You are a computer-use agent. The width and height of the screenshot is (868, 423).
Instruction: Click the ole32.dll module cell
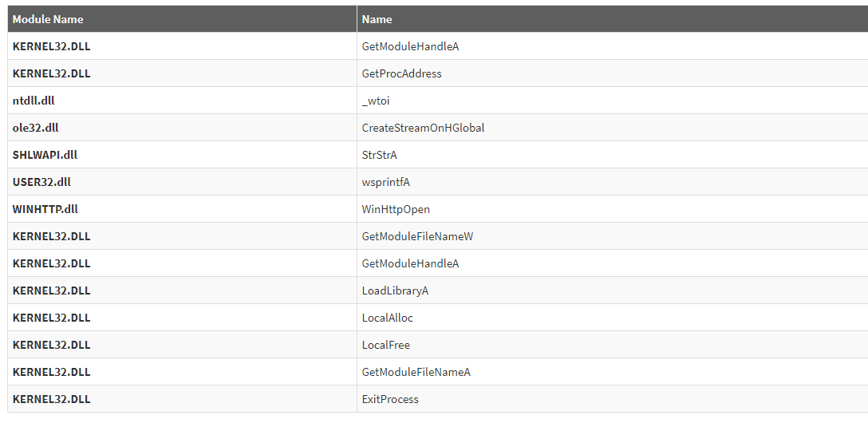pyautogui.click(x=36, y=128)
